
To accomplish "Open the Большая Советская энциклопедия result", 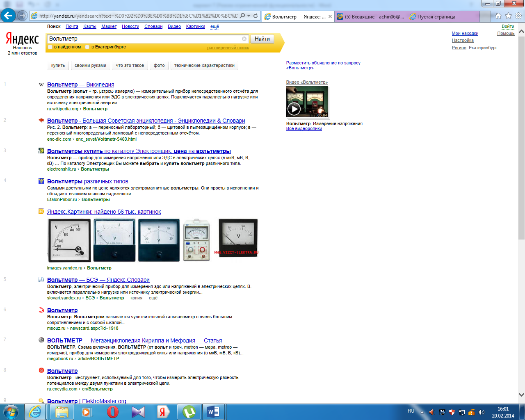I will click(146, 121).
